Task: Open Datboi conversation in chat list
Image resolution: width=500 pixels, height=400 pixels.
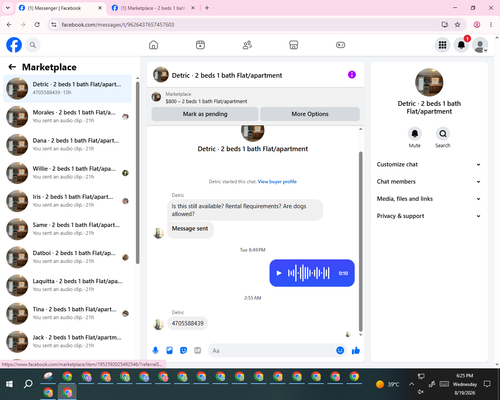Action: click(x=67, y=257)
